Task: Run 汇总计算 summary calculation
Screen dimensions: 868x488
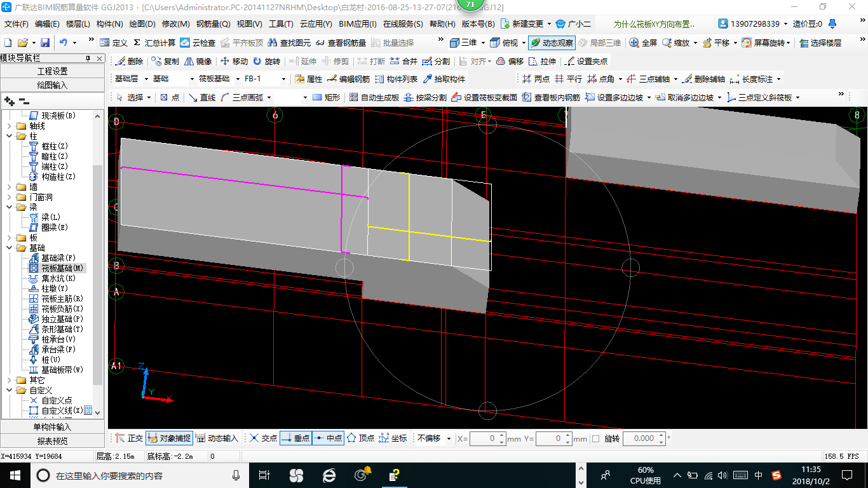Action: click(154, 43)
